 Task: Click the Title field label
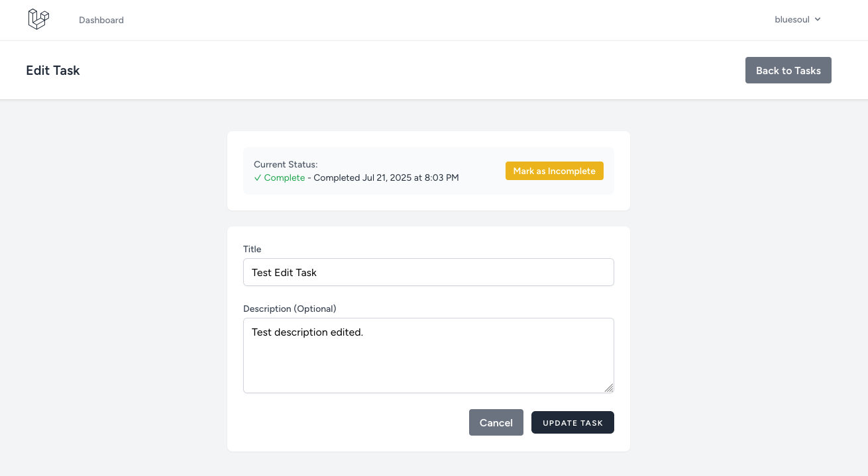(x=252, y=249)
